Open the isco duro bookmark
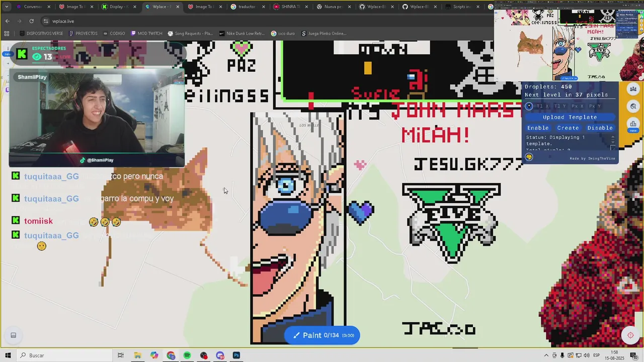 point(283,34)
